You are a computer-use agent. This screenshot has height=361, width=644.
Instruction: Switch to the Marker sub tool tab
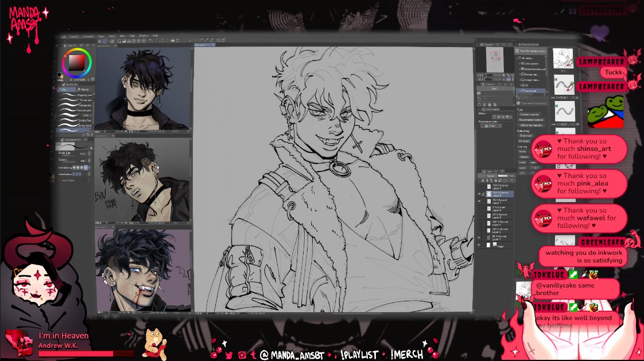click(x=84, y=90)
